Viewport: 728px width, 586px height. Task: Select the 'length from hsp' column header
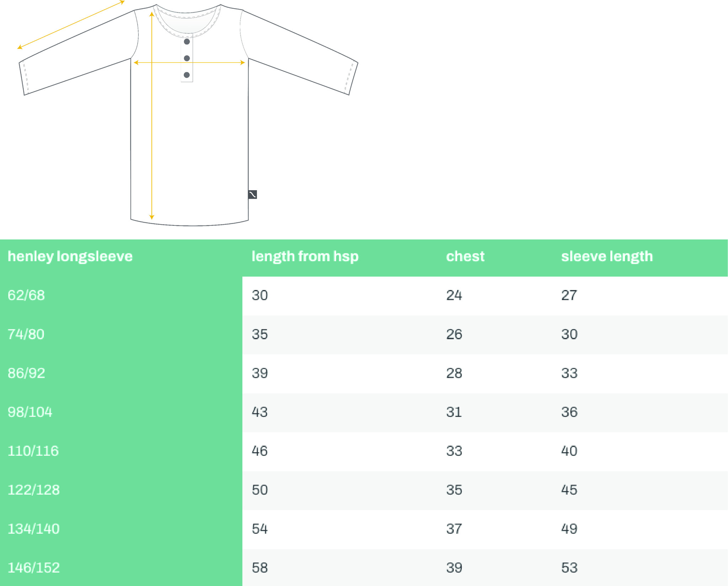pos(305,256)
